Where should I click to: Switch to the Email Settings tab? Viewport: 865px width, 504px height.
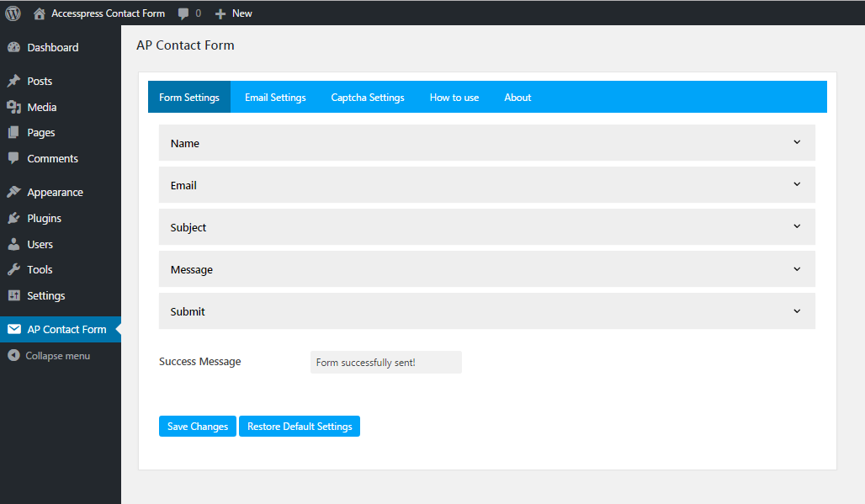coord(275,97)
